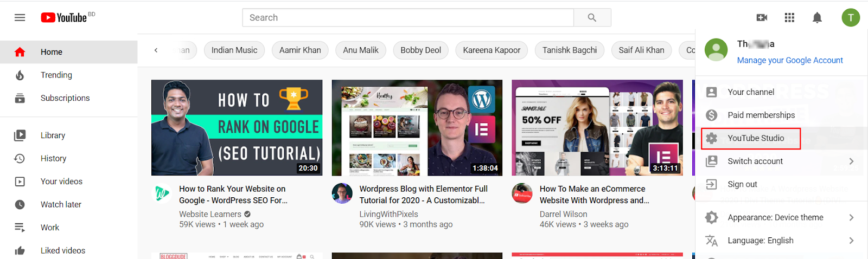Image resolution: width=868 pixels, height=259 pixels.
Task: Show the previous topic chips
Action: click(x=156, y=50)
